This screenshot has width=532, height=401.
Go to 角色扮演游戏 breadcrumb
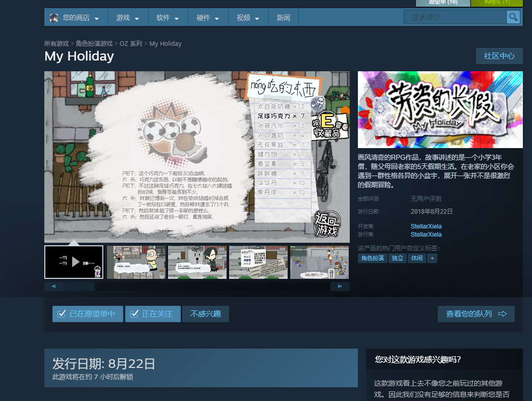point(94,44)
